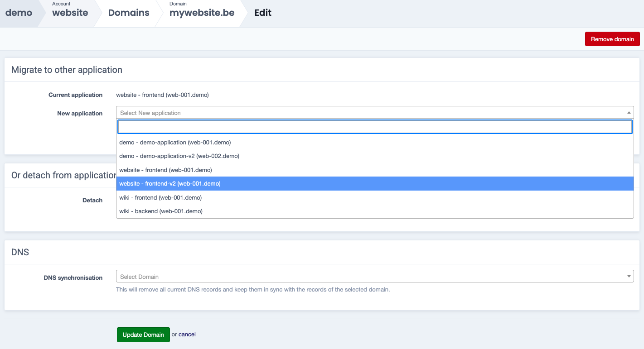Image resolution: width=644 pixels, height=349 pixels.
Task: Click the New application dropdown arrow
Action: click(x=629, y=113)
